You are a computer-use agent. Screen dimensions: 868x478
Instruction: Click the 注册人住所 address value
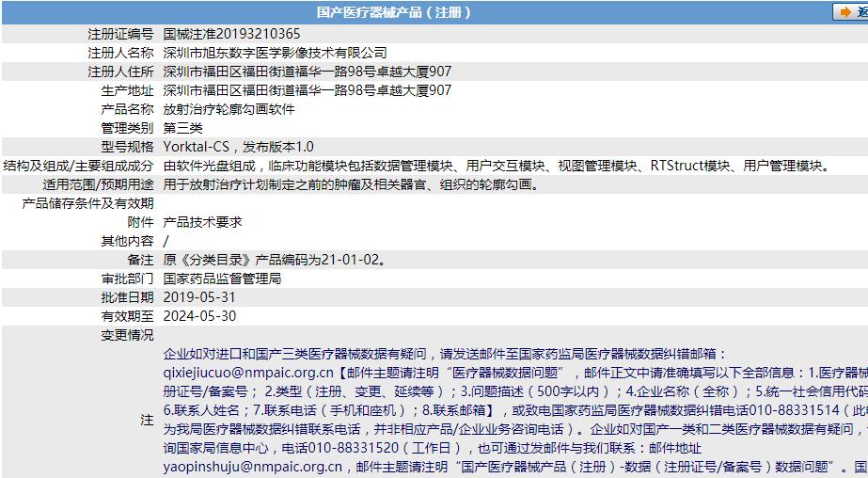(307, 72)
